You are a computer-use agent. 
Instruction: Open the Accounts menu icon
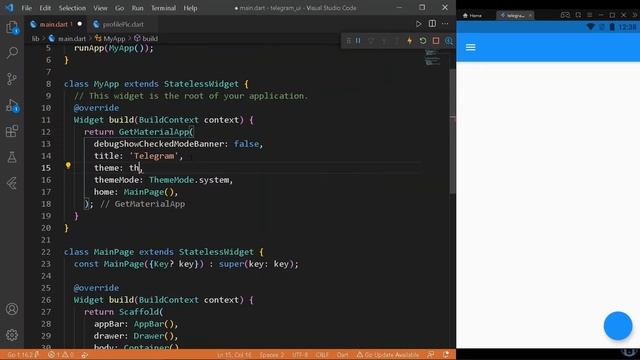click(x=12, y=309)
